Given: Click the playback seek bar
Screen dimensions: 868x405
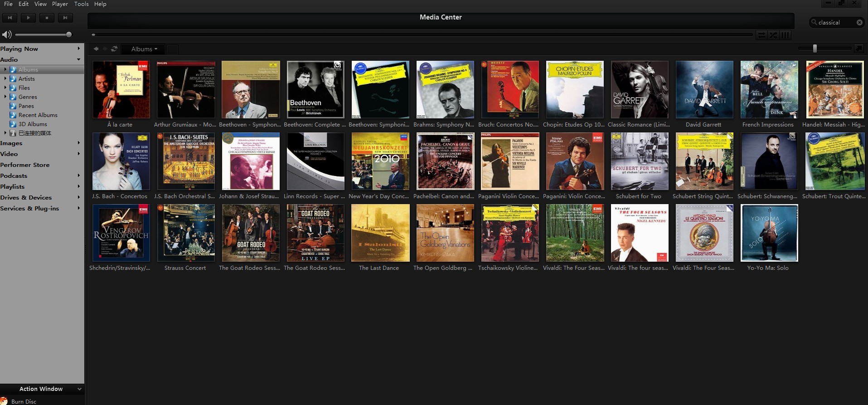Looking at the screenshot, I should point(422,34).
